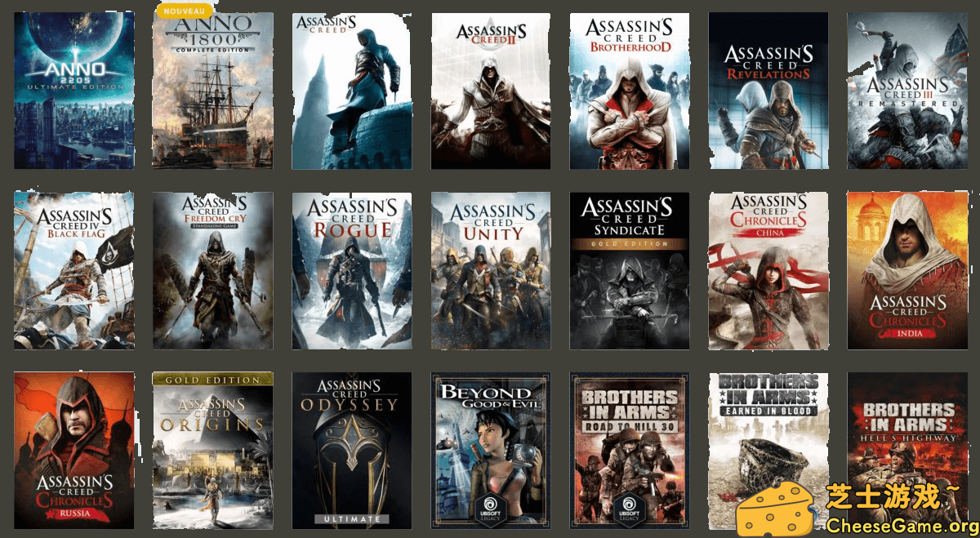
Task: Select Assassin's Creed IV Black Flag
Action: pos(73,270)
